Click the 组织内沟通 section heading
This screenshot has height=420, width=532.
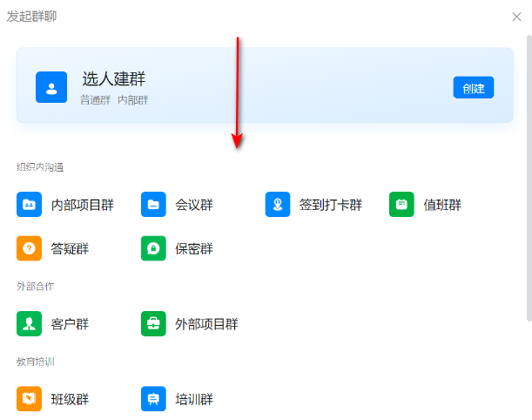coord(40,166)
